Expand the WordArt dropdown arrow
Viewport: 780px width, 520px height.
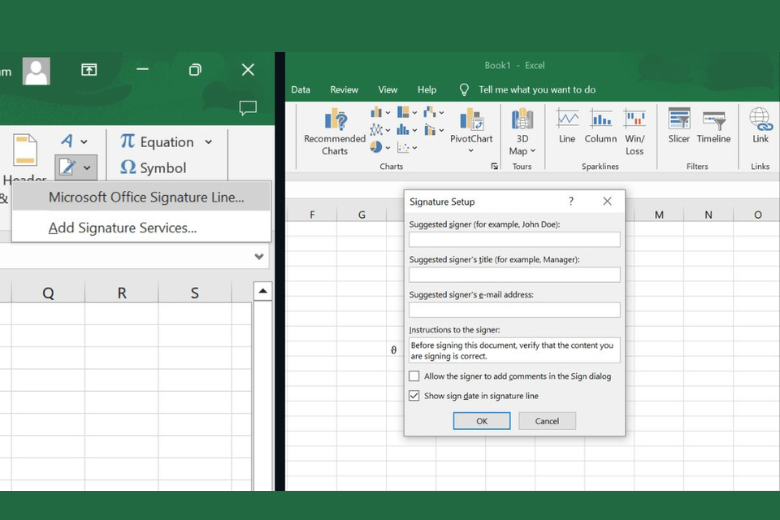coord(84,142)
